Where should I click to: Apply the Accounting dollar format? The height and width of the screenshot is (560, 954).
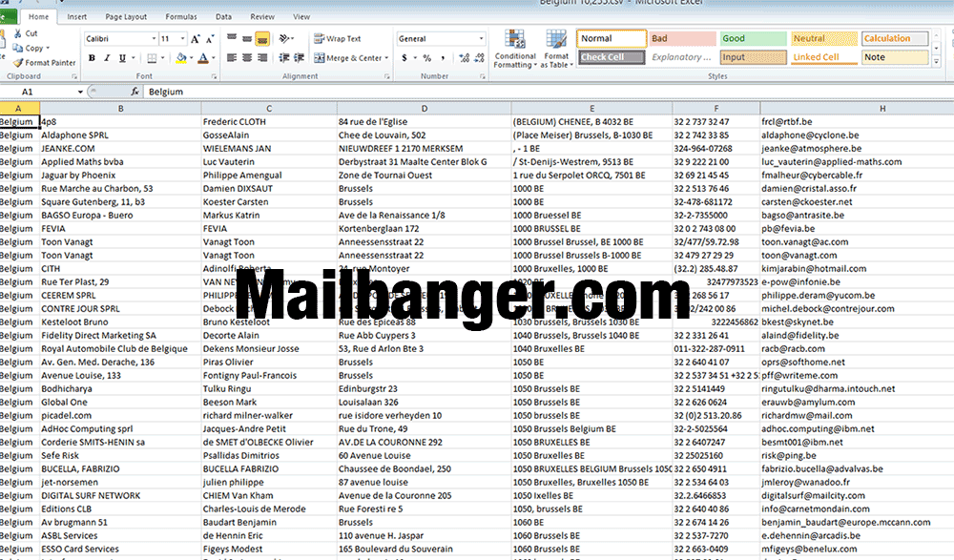(x=404, y=58)
